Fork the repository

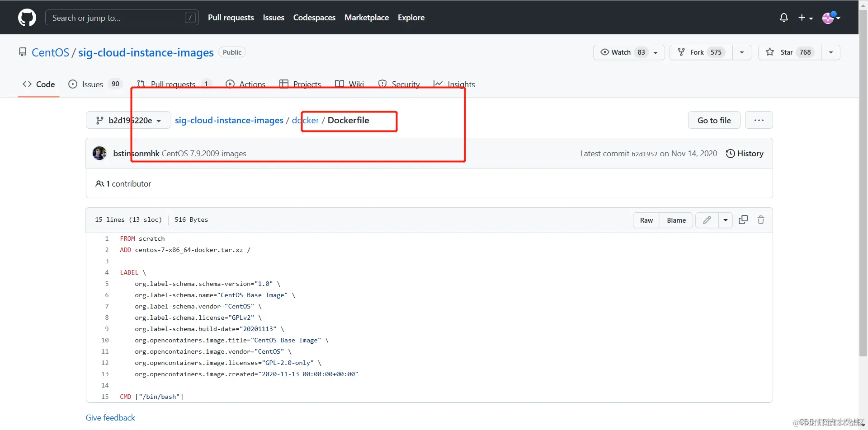point(701,52)
